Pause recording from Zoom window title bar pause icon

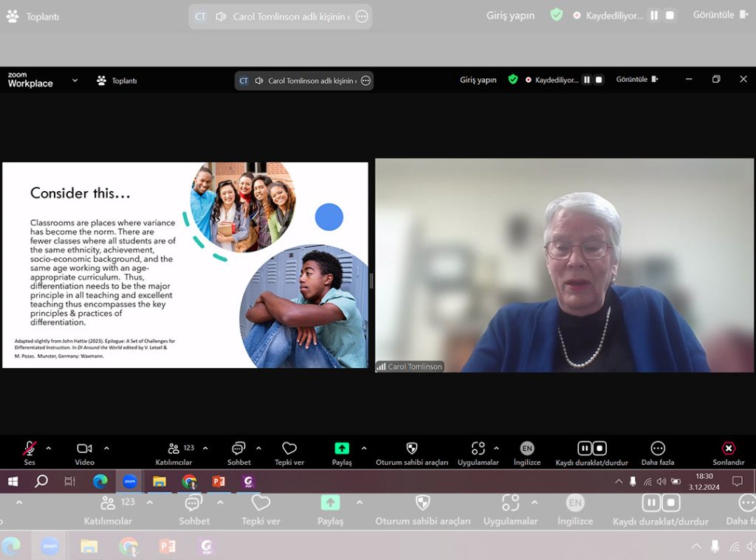[587, 80]
